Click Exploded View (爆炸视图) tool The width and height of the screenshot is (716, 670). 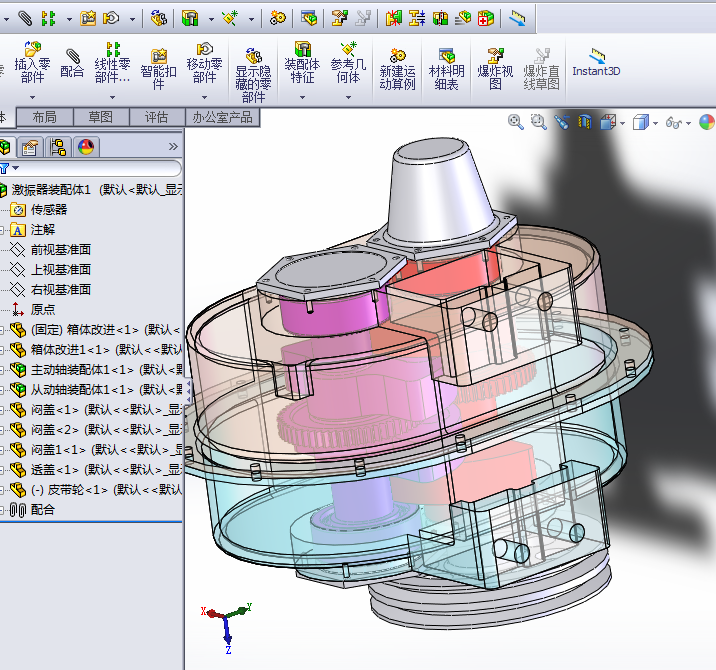coord(495,69)
